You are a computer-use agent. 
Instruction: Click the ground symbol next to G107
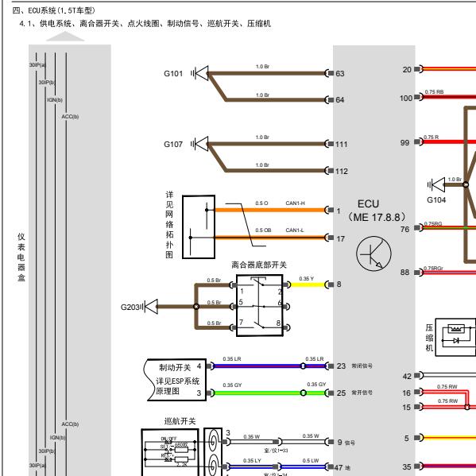pyautogui.click(x=199, y=144)
